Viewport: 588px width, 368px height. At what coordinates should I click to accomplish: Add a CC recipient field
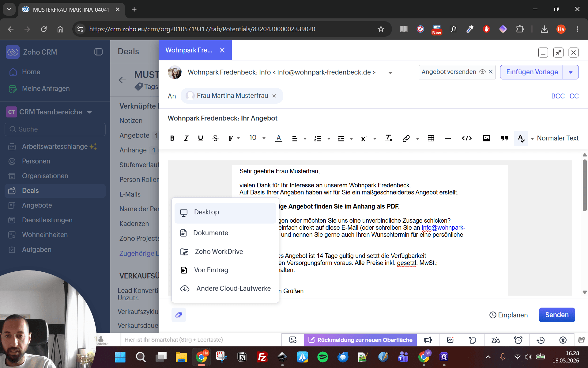coord(574,96)
